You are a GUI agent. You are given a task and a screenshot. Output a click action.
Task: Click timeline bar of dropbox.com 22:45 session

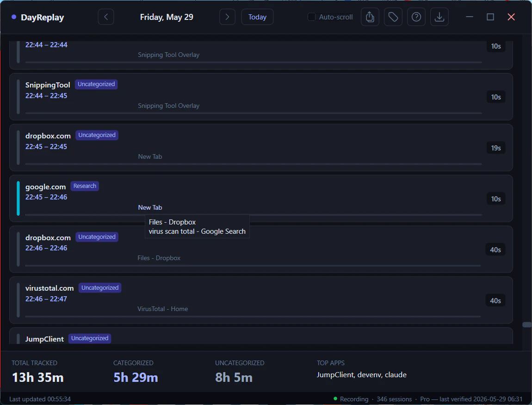[254, 164]
